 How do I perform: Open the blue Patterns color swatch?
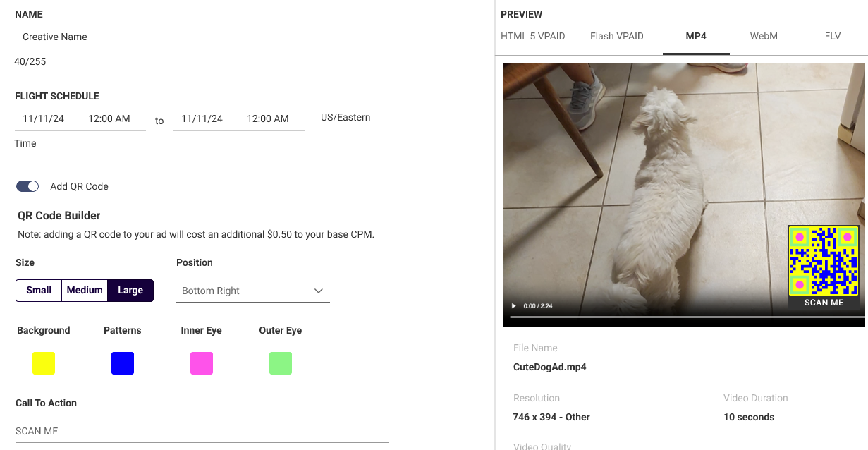pos(123,363)
